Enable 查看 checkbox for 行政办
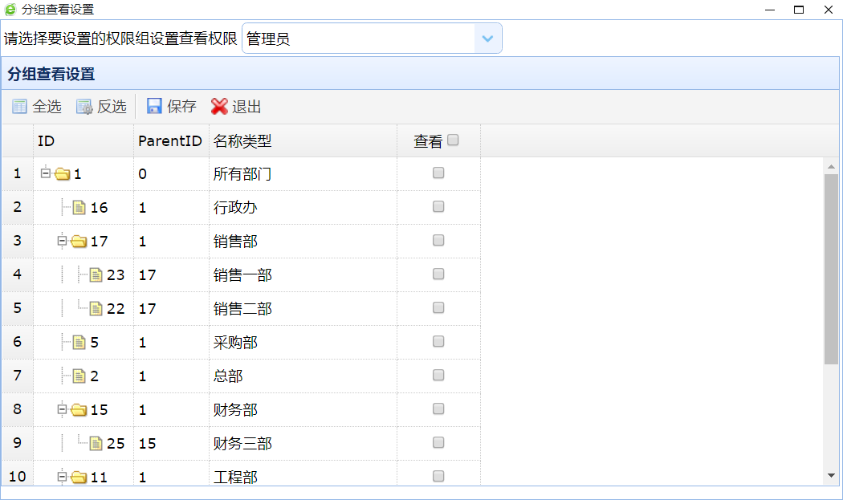The height and width of the screenshot is (504, 843). pos(438,206)
